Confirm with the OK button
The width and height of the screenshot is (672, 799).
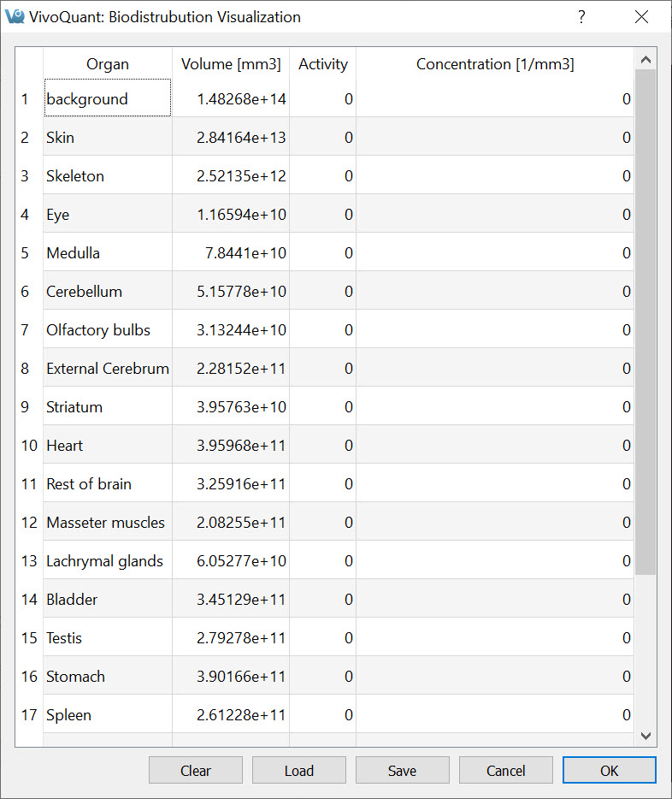tap(609, 771)
